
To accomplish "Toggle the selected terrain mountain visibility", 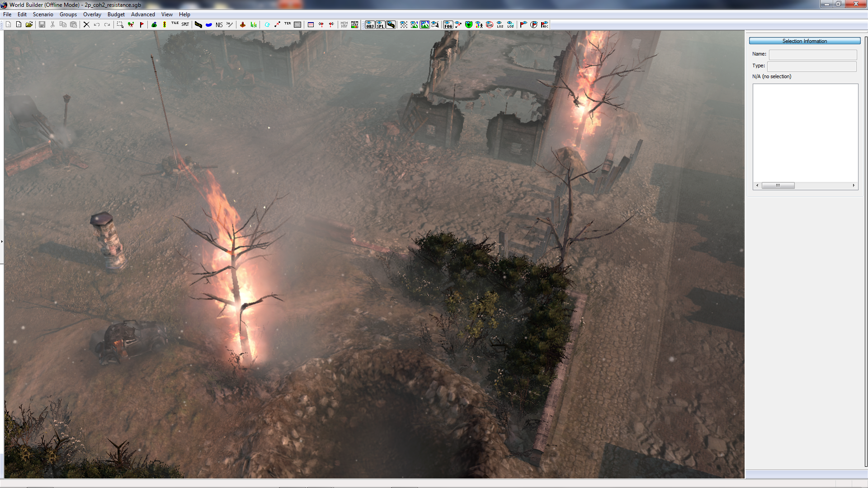I will pos(425,24).
